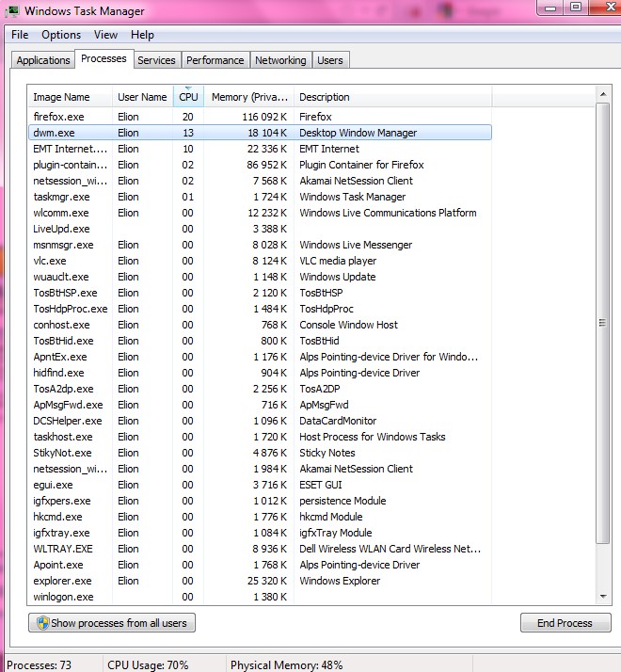Select the hkcmd.exe process
621x672 pixels.
[x=260, y=517]
